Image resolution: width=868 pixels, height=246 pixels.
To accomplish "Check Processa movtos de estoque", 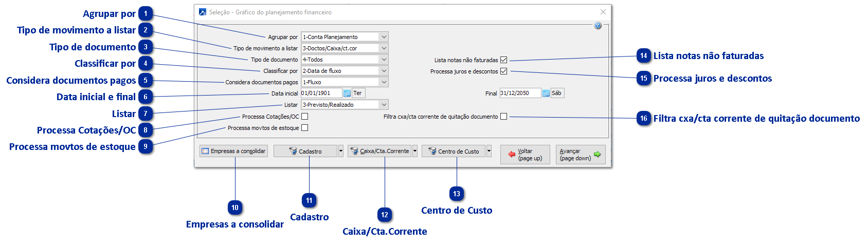I will 305,128.
